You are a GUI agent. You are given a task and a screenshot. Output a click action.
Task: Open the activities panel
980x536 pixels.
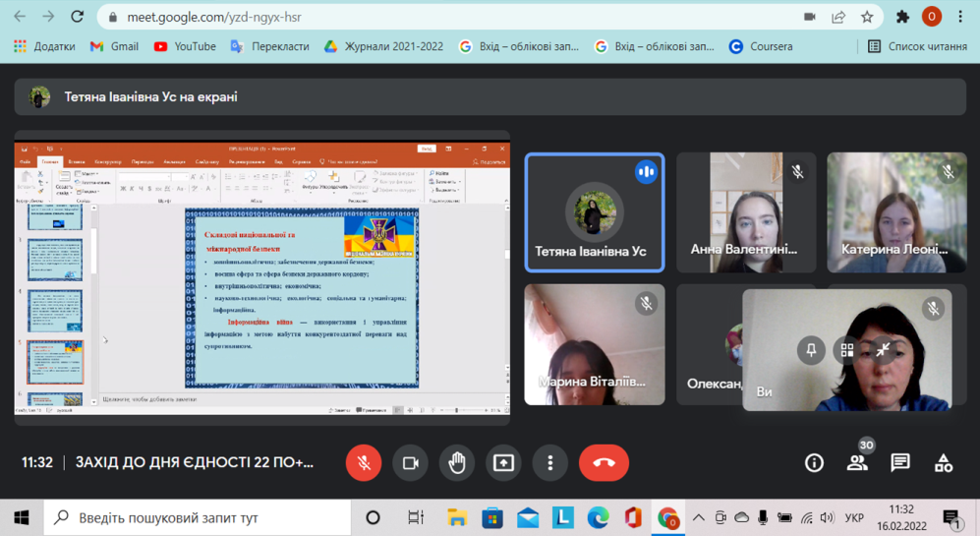[943, 463]
